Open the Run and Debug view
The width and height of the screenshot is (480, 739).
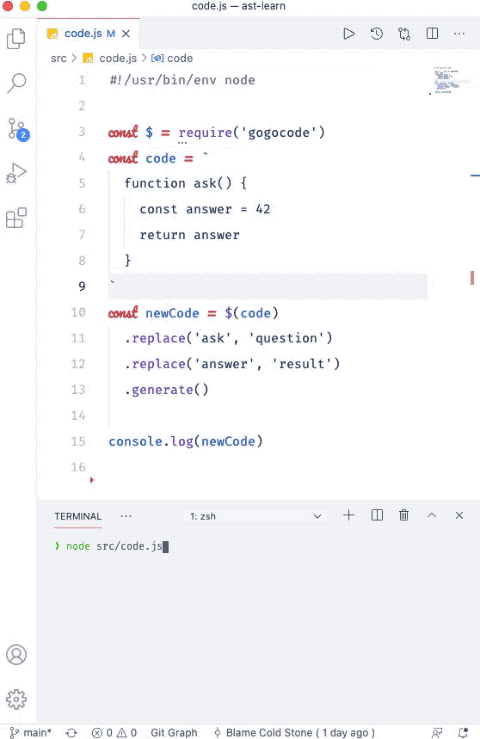[17, 173]
